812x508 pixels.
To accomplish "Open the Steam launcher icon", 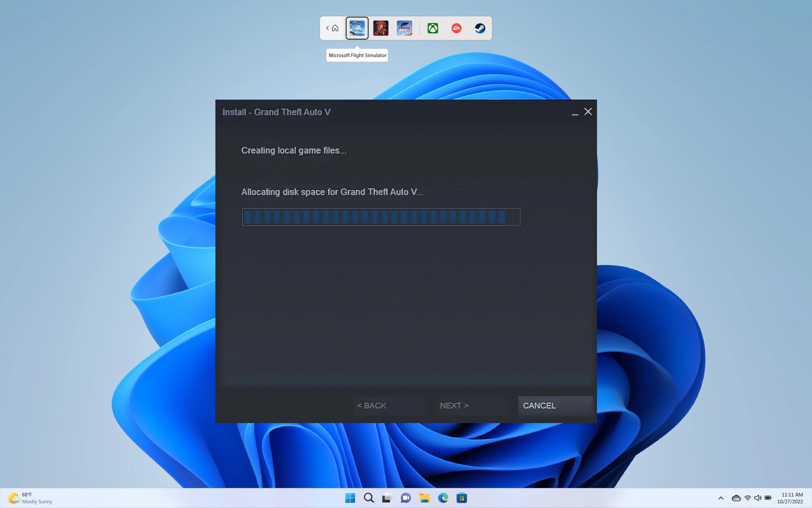I will (x=480, y=28).
